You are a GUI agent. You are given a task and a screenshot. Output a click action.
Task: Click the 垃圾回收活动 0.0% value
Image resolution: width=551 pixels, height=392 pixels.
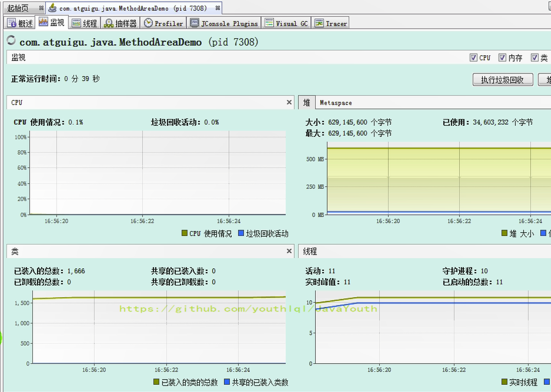[x=212, y=122]
